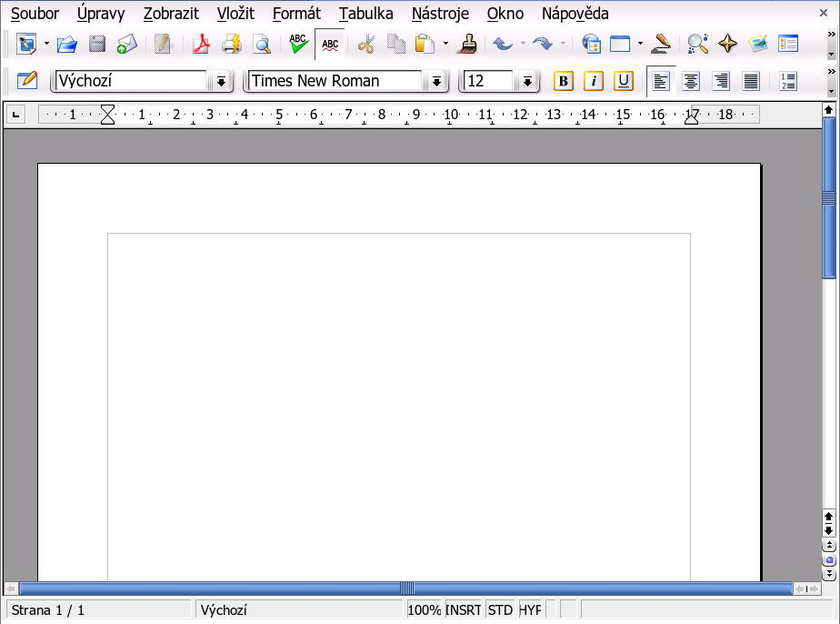Activate Format Paintbrush icon
The image size is (840, 624).
(x=466, y=44)
